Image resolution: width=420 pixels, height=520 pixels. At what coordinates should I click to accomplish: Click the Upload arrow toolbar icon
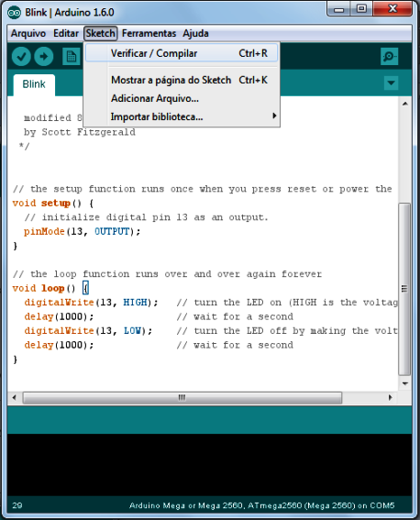pos(44,57)
